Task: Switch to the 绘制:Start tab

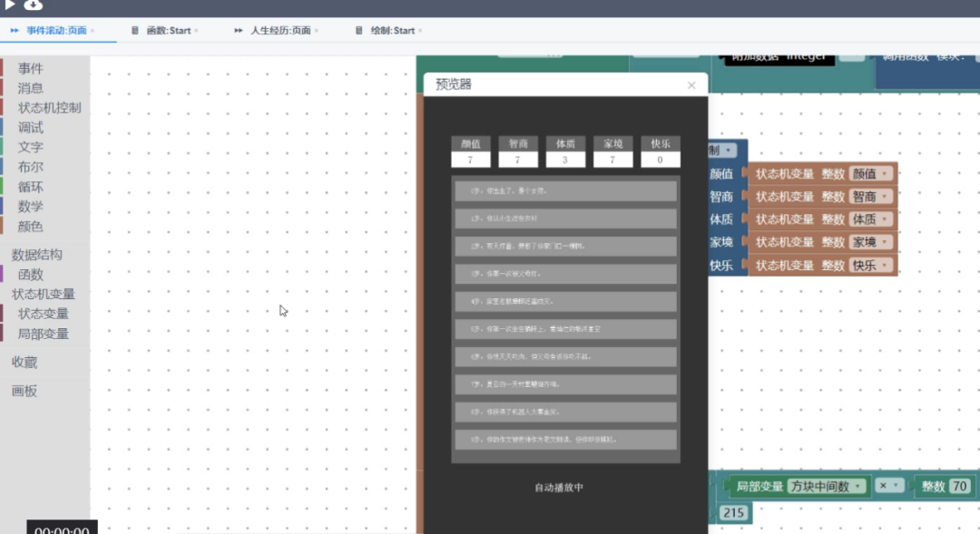Action: [x=393, y=30]
